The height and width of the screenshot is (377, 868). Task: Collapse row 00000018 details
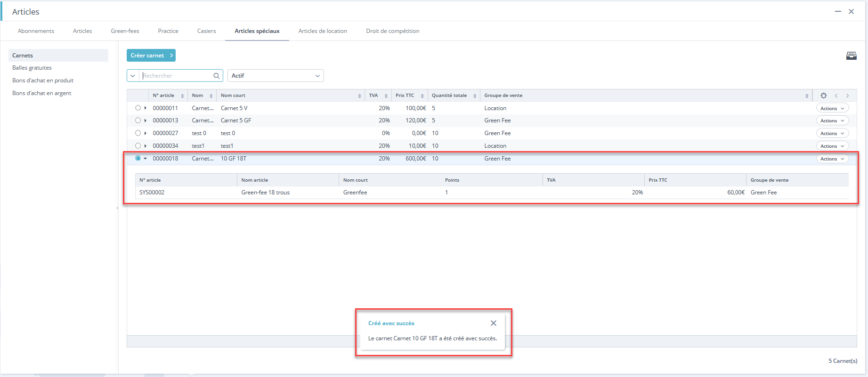pos(146,159)
